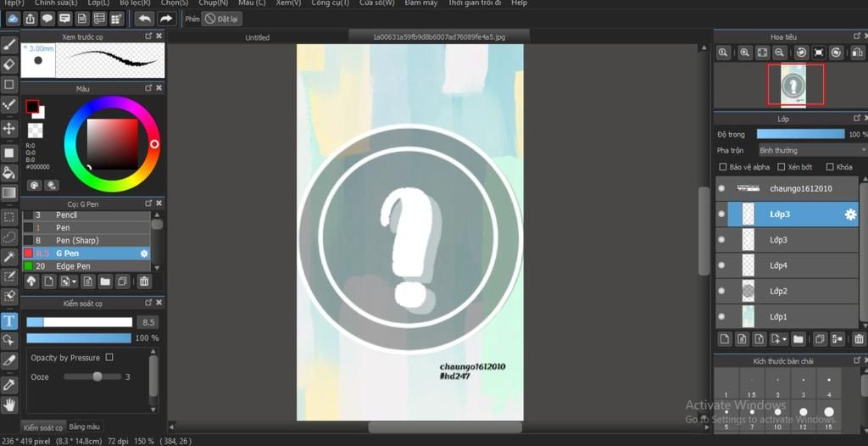Viewport: 868px width, 446px height.
Task: Undock the Kiểm soát cọ panel with pop-out icon
Action: click(x=148, y=303)
